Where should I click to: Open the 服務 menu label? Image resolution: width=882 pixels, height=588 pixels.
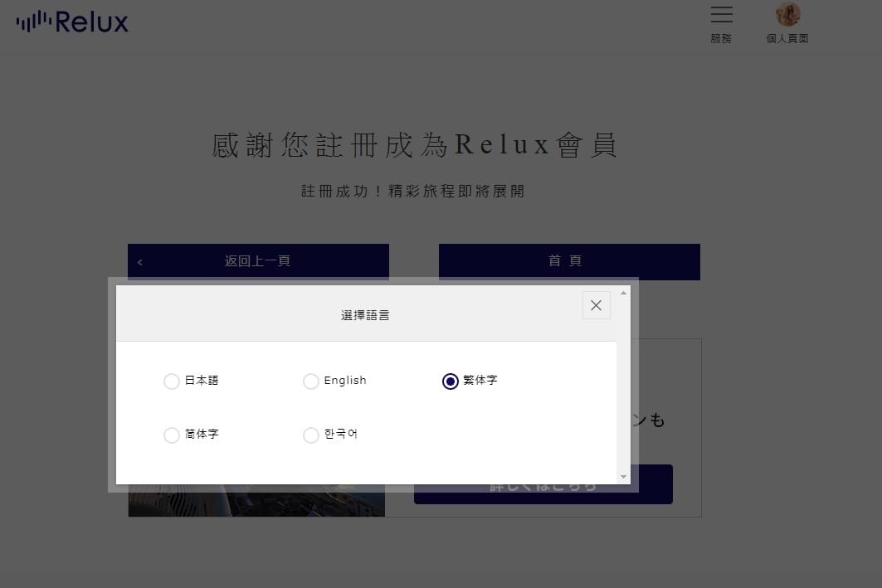coord(721,38)
